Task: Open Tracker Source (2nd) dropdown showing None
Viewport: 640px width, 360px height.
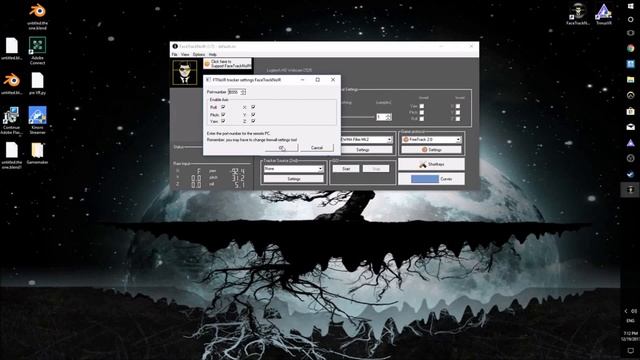Action: [x=293, y=169]
